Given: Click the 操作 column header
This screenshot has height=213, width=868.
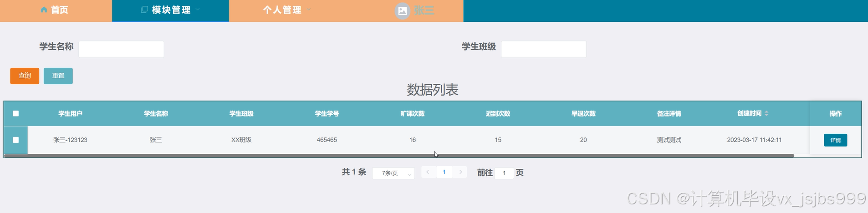Looking at the screenshot, I should (836, 114).
